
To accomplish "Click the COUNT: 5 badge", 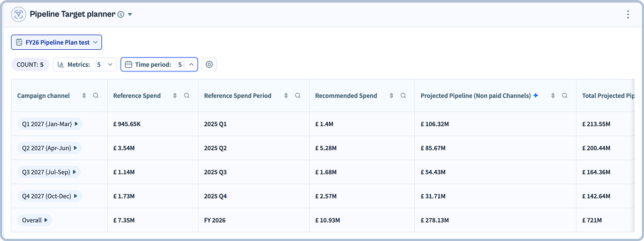I will tap(30, 65).
